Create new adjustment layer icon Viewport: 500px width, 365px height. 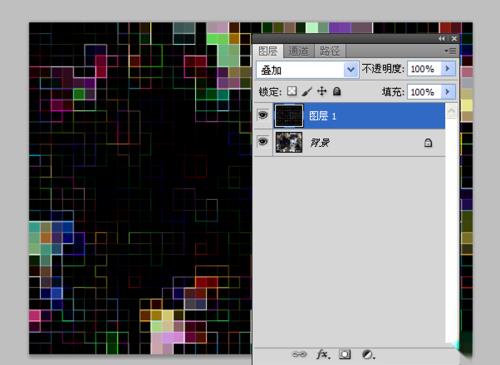coord(368,354)
